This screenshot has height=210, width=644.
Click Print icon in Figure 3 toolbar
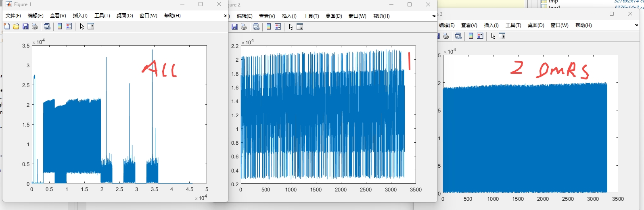[x=446, y=36]
